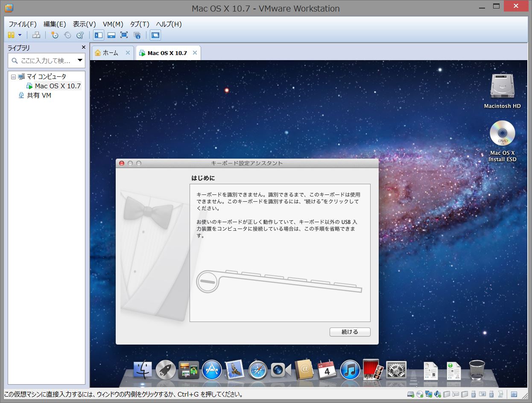Close the Mac OS X 10.7 tab

pos(195,53)
